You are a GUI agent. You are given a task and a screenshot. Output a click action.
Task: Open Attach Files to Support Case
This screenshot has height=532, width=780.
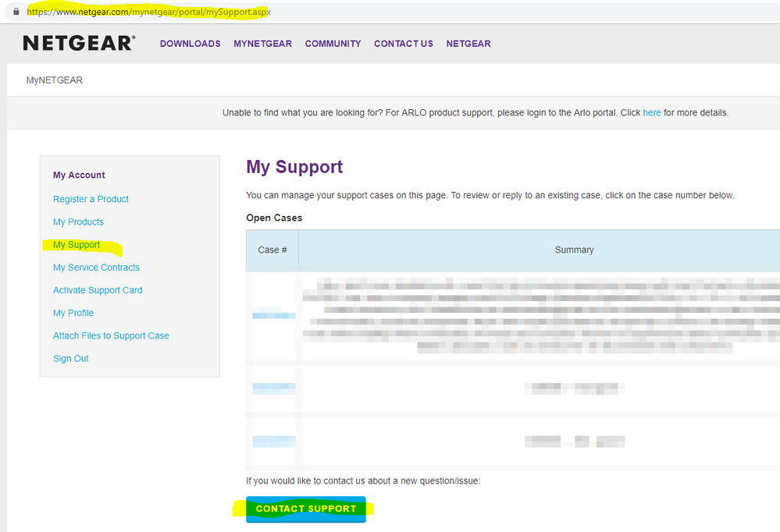(x=111, y=336)
